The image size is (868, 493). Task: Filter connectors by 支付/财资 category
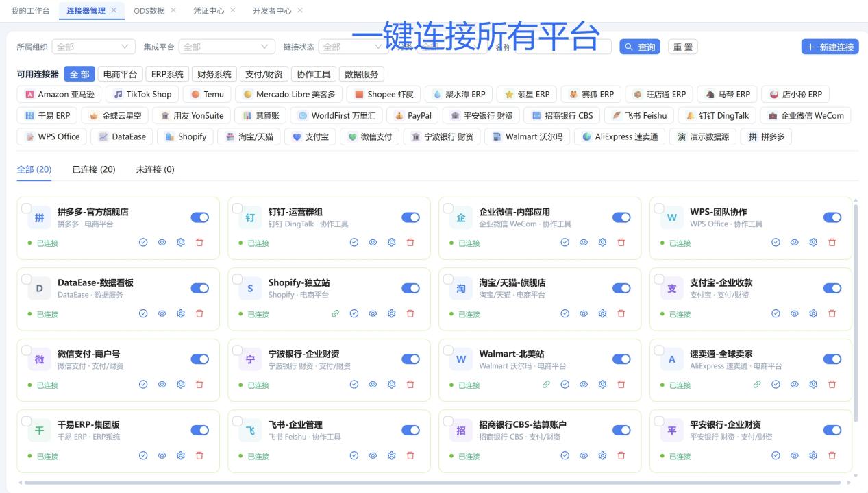coord(265,74)
